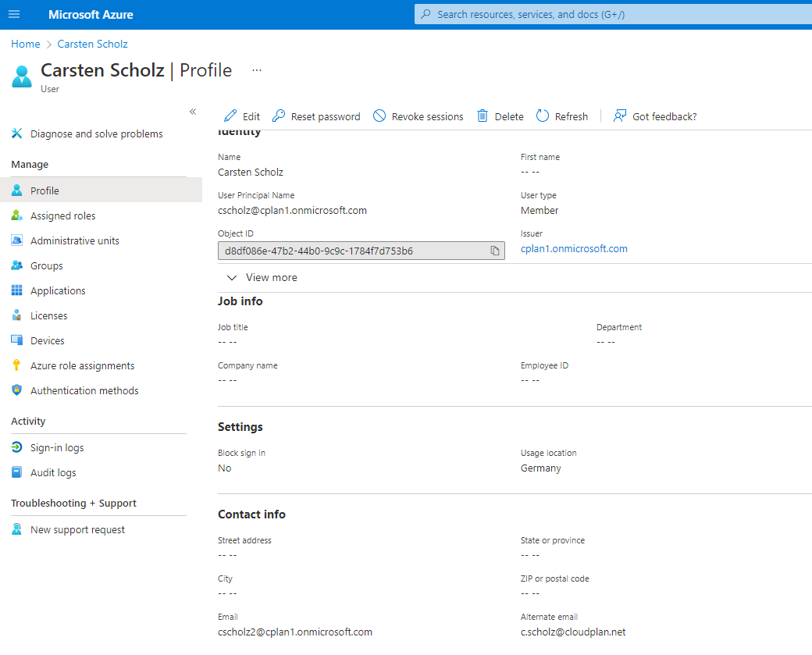
Task: Click the Azure role assignments key icon
Action: tap(16, 365)
